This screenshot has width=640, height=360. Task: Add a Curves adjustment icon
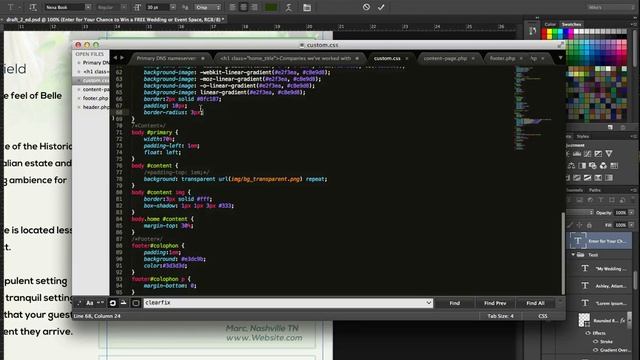click(x=587, y=154)
